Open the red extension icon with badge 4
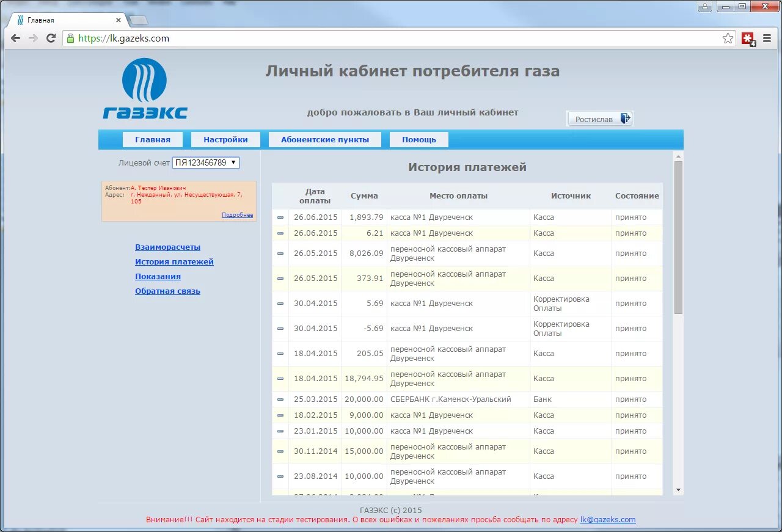This screenshot has width=782, height=532. (748, 39)
